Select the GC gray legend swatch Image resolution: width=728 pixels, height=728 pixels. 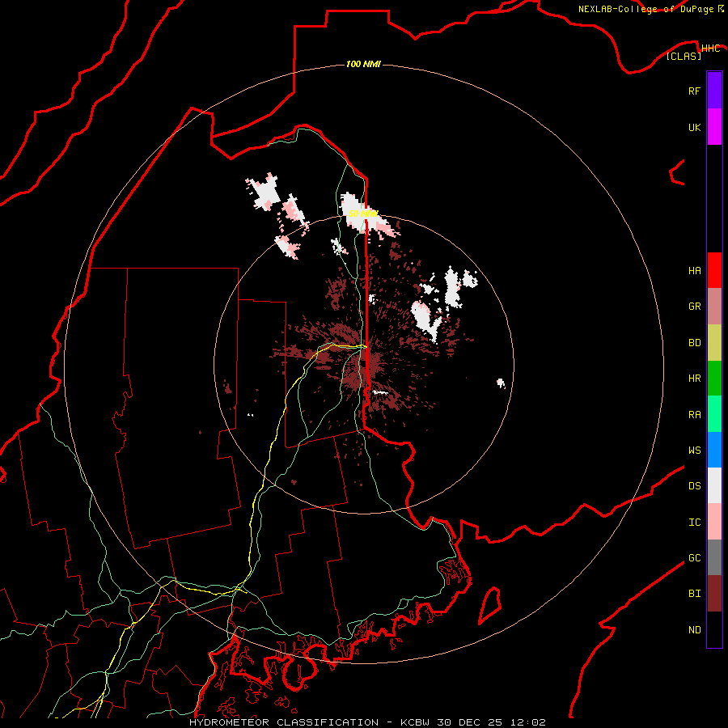(x=714, y=557)
